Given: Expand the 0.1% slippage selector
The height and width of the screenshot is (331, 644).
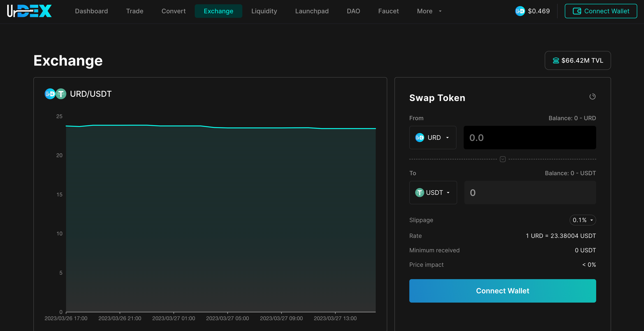Looking at the screenshot, I should 582,220.
